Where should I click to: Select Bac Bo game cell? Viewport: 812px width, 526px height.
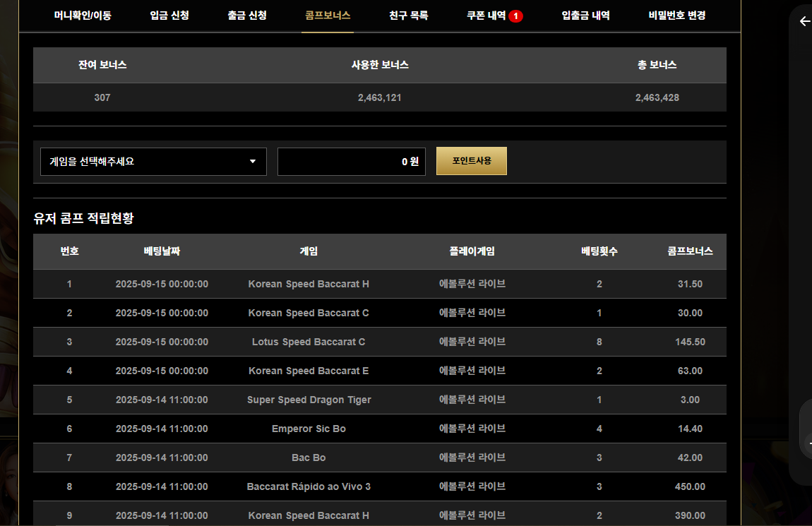click(x=309, y=458)
